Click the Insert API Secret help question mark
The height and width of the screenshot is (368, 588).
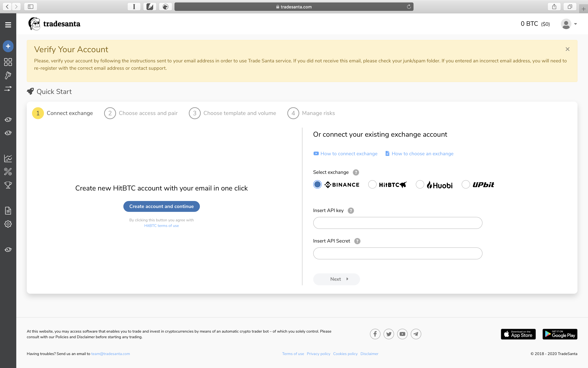tap(357, 241)
